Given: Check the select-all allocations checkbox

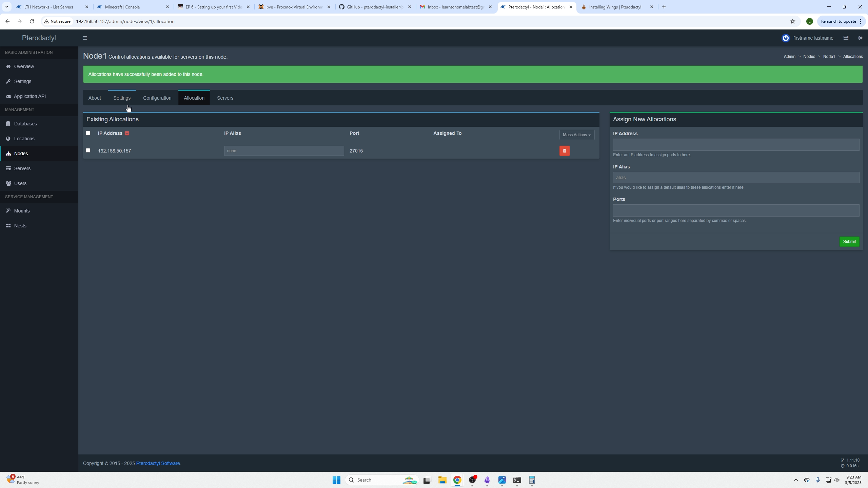Looking at the screenshot, I should [88, 133].
